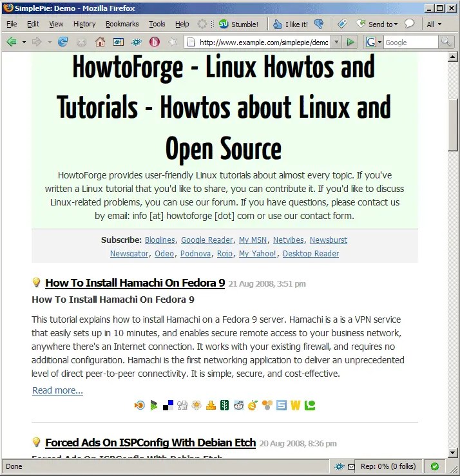Click the toolbar icon right of Home

click(118, 42)
